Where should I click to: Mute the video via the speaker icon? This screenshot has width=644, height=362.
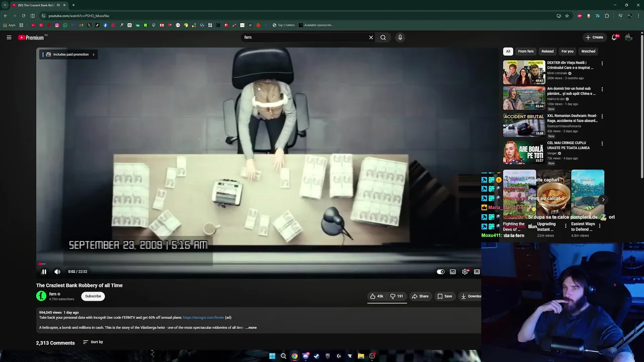tap(57, 271)
